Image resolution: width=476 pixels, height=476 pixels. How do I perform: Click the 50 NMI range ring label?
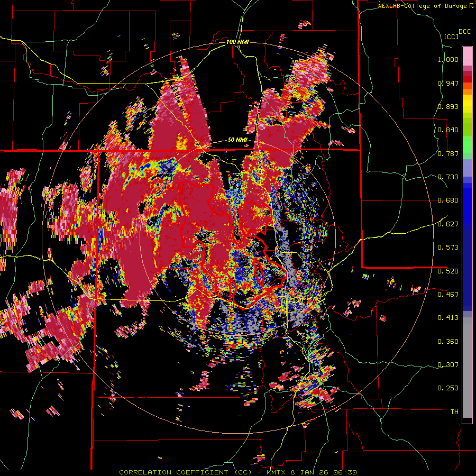pos(237,140)
